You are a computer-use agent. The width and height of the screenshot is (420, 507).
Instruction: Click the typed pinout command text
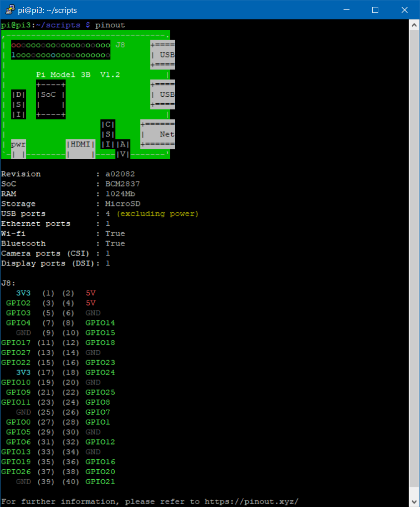tap(110, 25)
